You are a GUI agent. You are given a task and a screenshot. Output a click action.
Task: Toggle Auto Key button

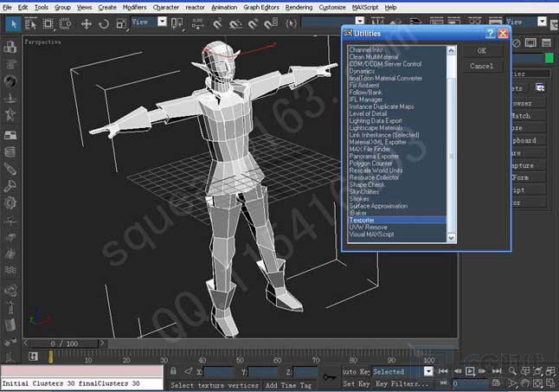coord(356,372)
